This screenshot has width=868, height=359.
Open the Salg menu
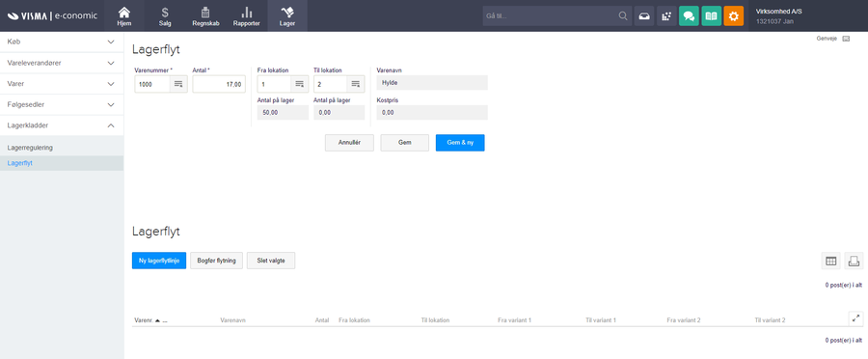(x=165, y=16)
